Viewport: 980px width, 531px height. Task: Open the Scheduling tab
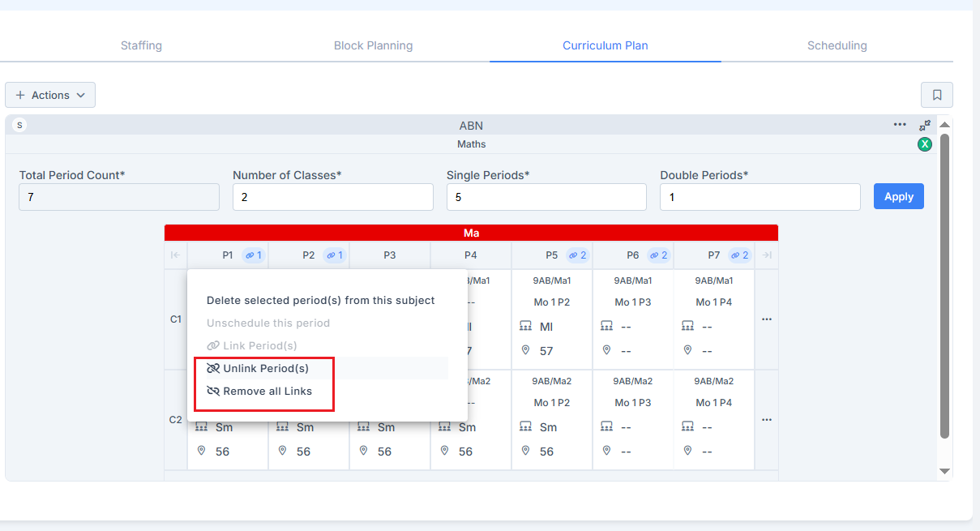click(x=837, y=45)
